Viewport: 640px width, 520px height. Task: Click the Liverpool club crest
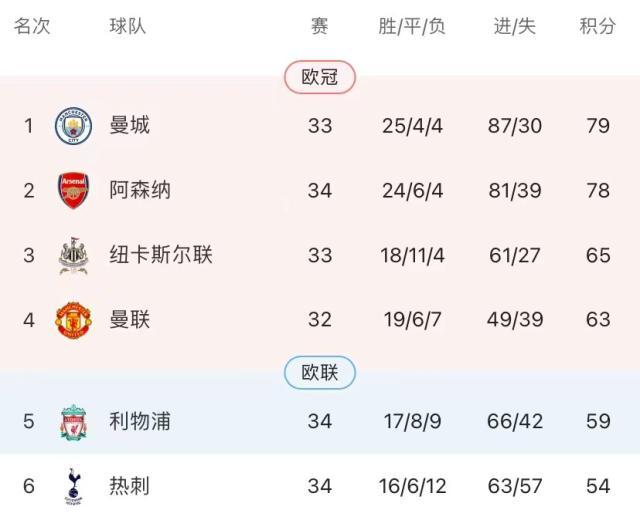coord(73,421)
